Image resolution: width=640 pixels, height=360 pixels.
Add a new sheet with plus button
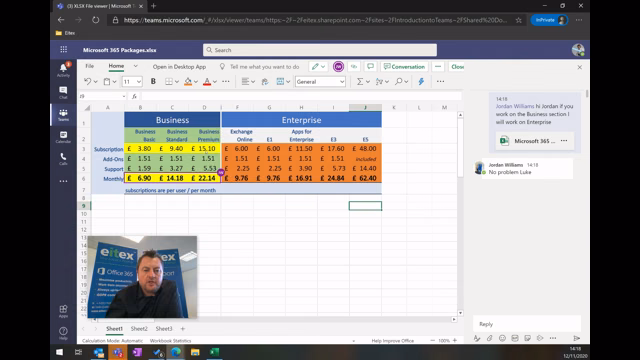tap(183, 329)
